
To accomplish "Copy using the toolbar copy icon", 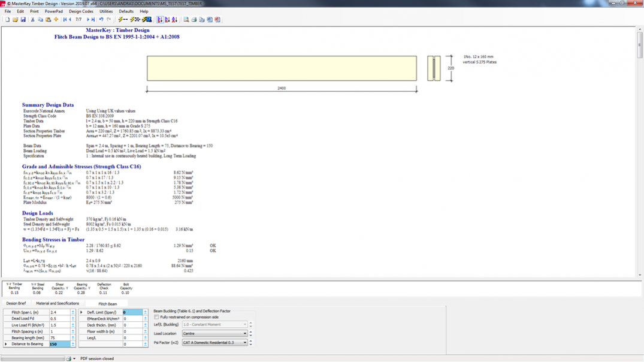I will click(x=40, y=20).
